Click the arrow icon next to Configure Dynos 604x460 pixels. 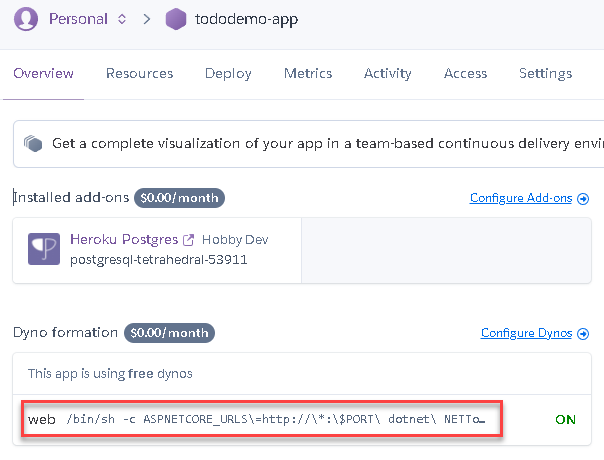click(x=582, y=333)
